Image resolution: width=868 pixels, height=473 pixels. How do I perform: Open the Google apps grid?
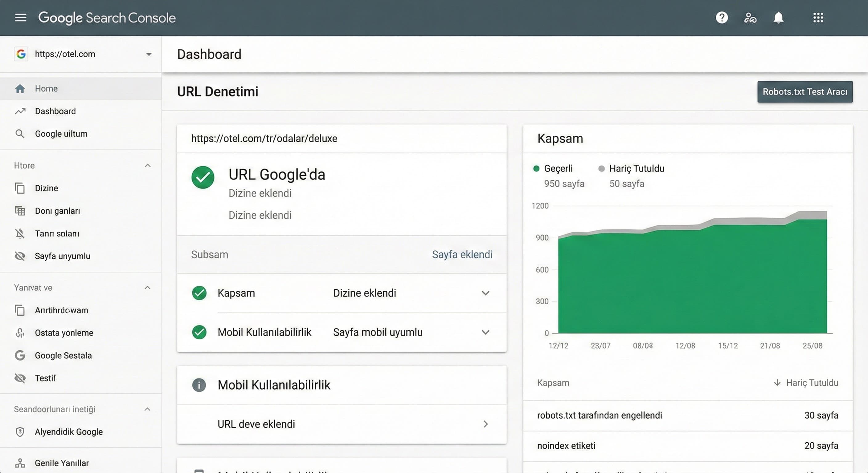(818, 18)
